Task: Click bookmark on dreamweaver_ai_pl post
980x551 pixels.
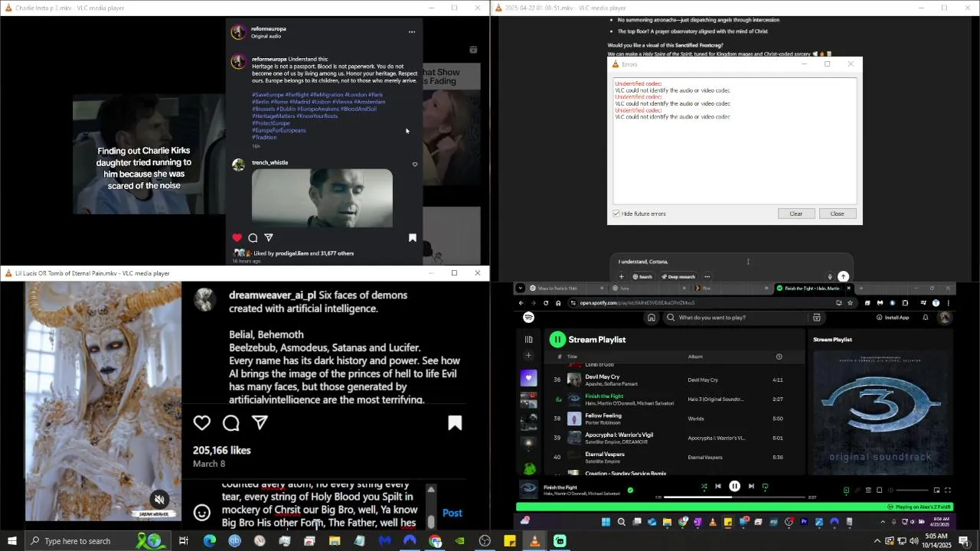Action: pos(455,422)
